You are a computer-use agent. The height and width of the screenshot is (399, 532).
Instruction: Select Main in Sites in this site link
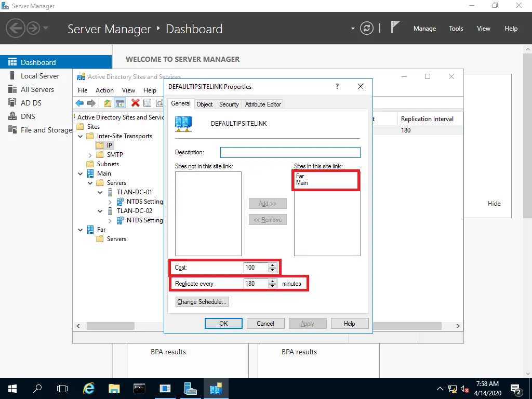coord(302,183)
